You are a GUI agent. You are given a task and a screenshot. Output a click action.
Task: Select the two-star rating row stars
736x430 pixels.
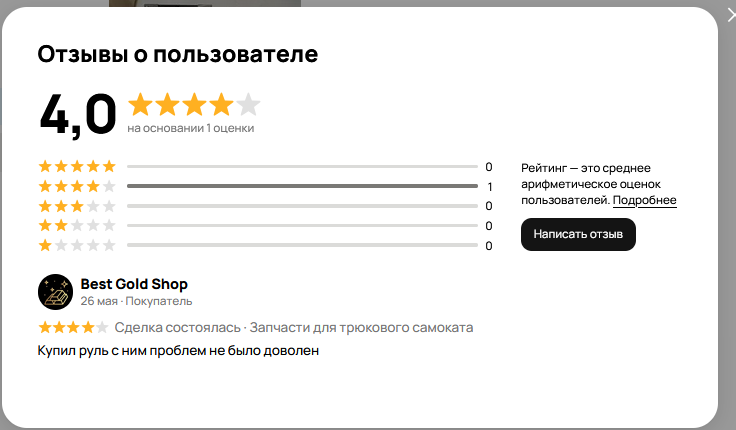77,226
